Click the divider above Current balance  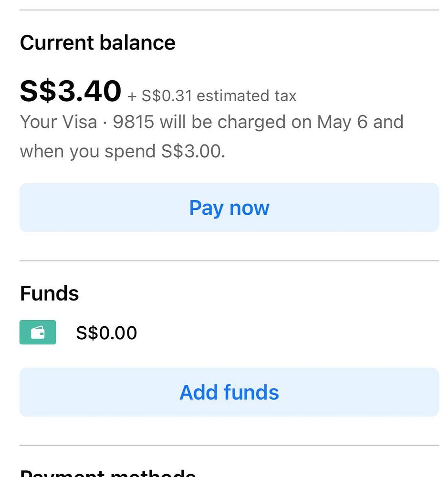(x=229, y=10)
